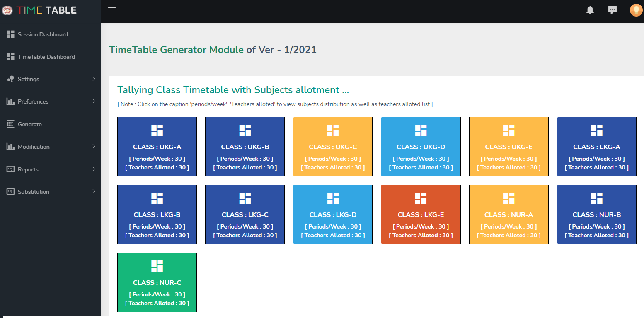Click the dashboard icon on LKG-B card

[157, 198]
